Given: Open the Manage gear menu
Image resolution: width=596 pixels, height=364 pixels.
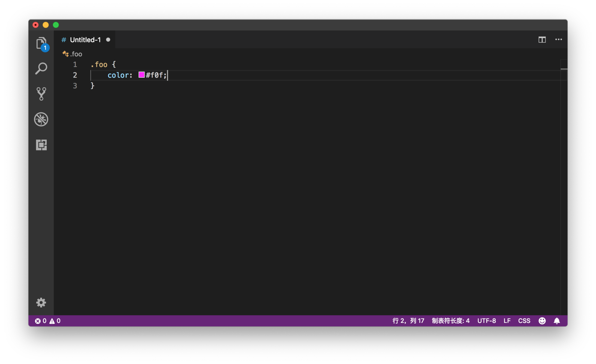Looking at the screenshot, I should (x=41, y=302).
